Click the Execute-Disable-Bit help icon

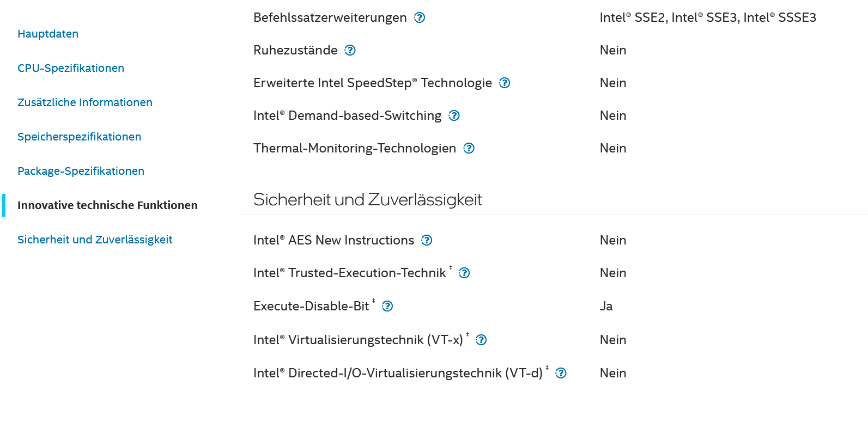387,306
